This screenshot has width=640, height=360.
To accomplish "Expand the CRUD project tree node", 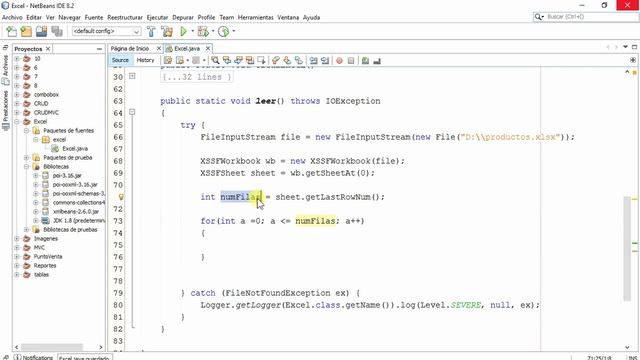I will coord(17,104).
